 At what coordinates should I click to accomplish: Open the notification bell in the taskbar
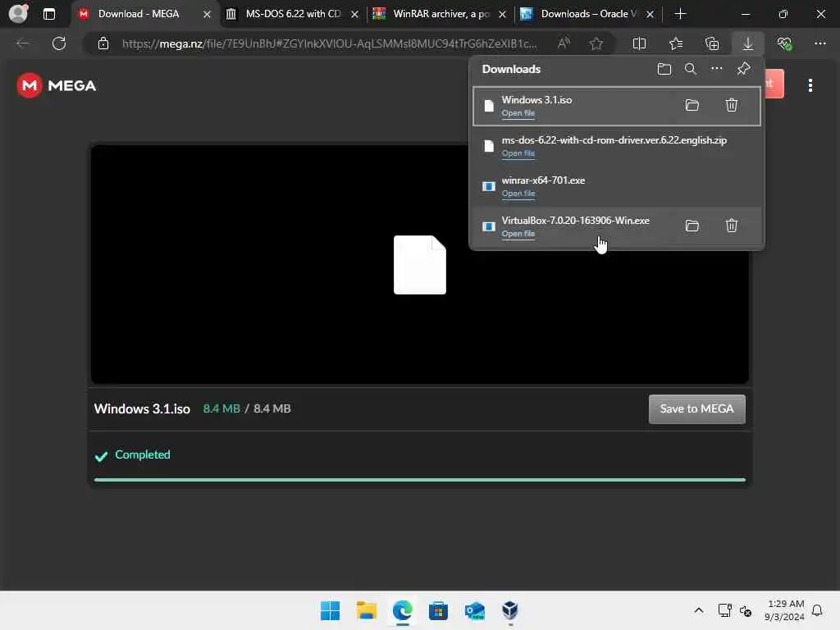tap(817, 610)
